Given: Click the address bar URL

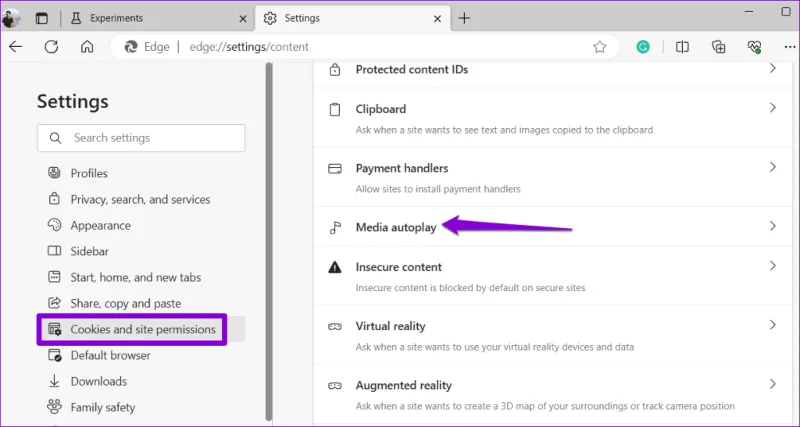Looking at the screenshot, I should coord(249,47).
